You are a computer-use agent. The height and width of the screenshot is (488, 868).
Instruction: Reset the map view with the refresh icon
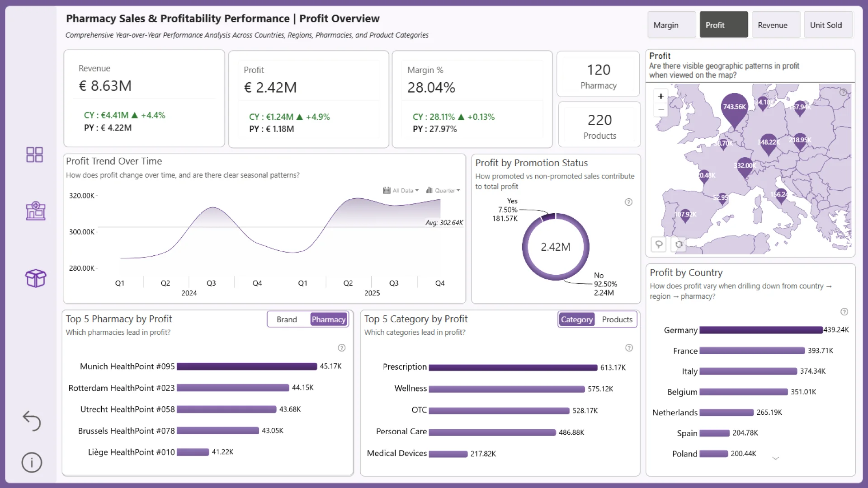[x=679, y=244]
